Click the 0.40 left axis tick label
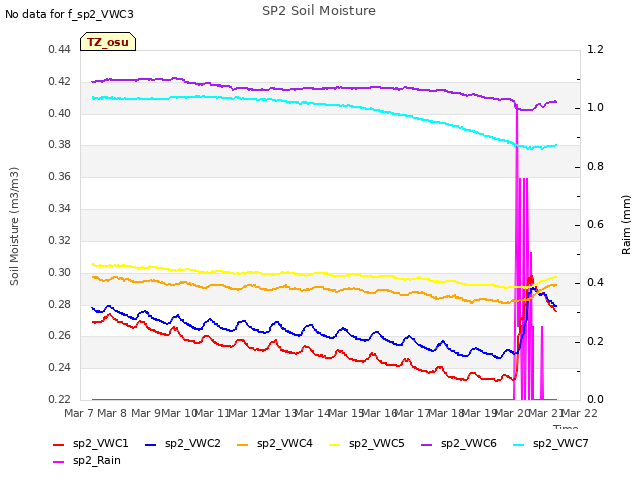This screenshot has width=640, height=480. point(59,113)
